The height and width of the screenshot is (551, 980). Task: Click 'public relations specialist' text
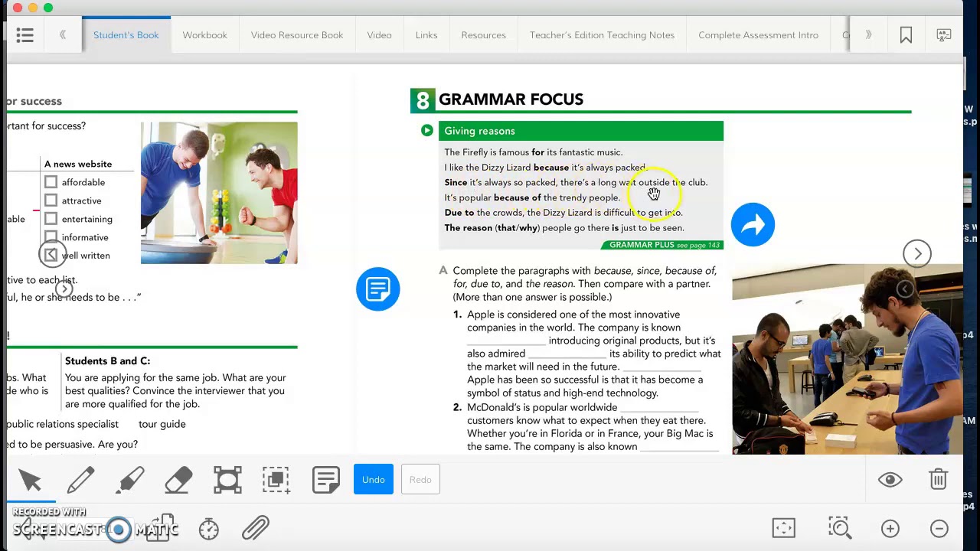click(x=63, y=424)
